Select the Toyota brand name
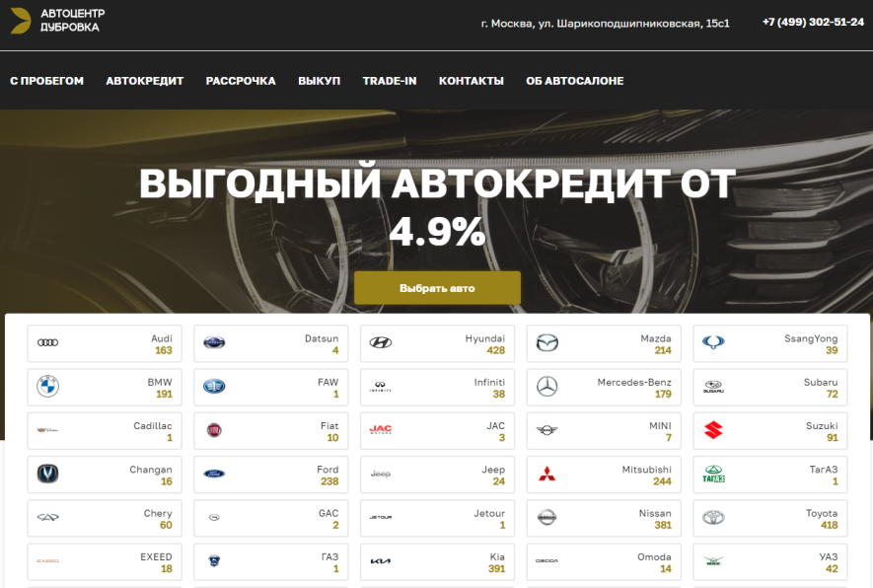This screenshot has width=873, height=588. (822, 513)
